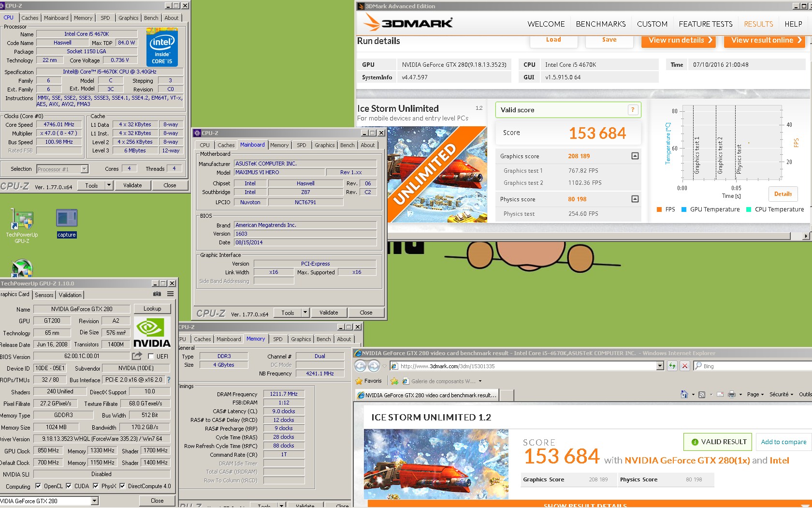Click Validate in the top CPU-Z window

[132, 185]
